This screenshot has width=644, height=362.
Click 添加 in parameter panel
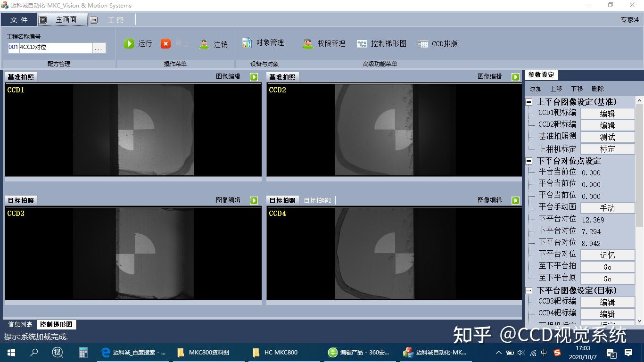pyautogui.click(x=536, y=89)
